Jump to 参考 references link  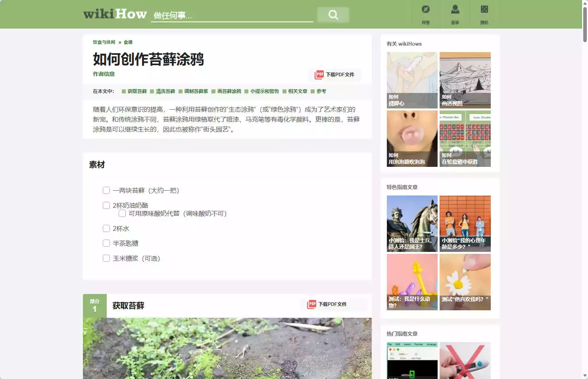(x=321, y=91)
